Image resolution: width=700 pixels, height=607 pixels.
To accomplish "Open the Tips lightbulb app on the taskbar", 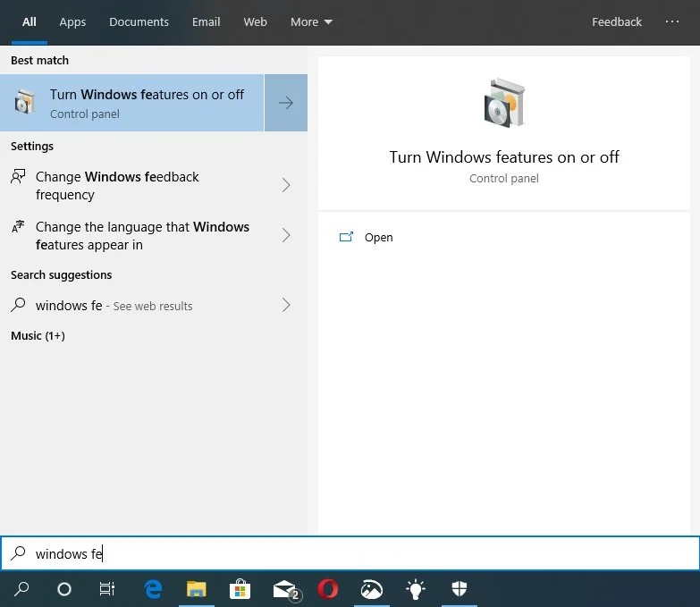I will 415,589.
